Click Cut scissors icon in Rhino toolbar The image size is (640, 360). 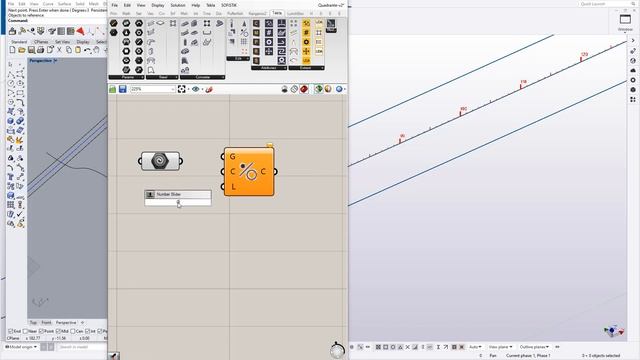coord(59,50)
